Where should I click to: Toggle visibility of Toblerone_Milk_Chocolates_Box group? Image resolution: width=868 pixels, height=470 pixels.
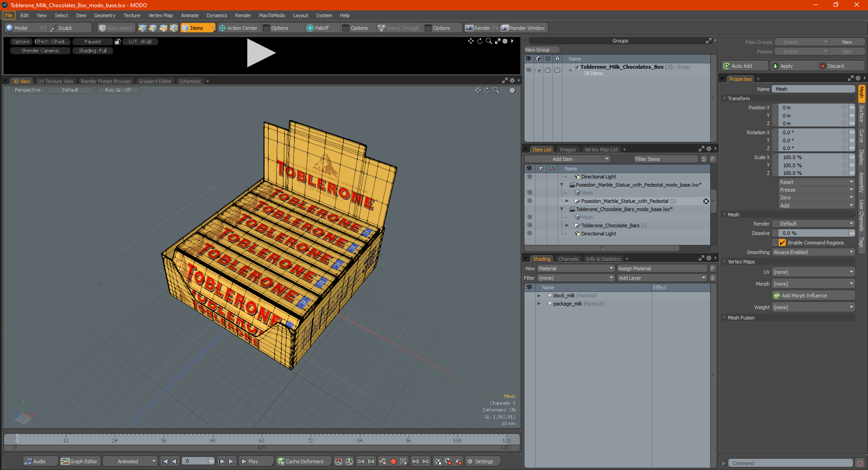click(x=528, y=70)
